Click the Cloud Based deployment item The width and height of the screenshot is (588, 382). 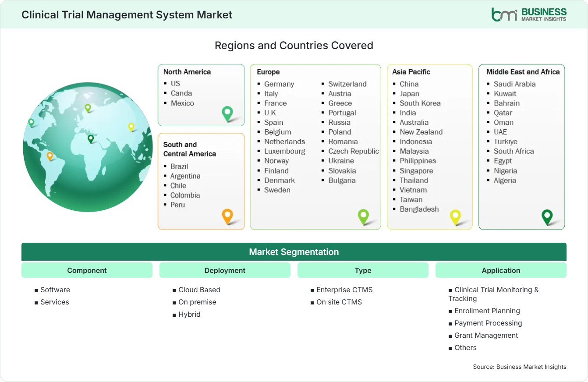pyautogui.click(x=199, y=290)
